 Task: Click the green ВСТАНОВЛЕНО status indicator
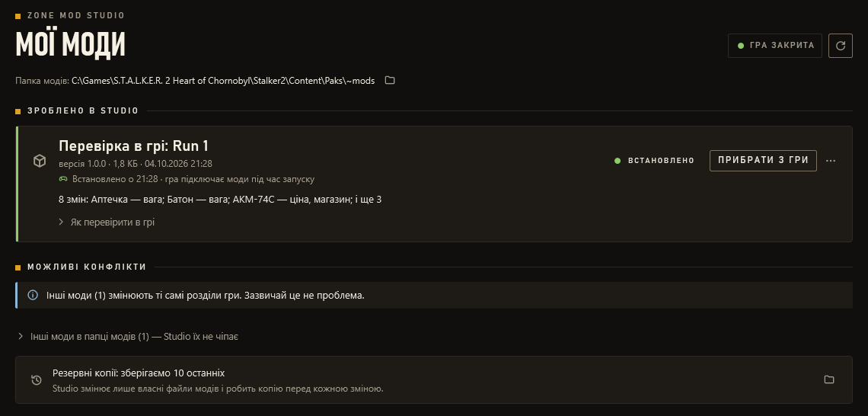point(654,161)
